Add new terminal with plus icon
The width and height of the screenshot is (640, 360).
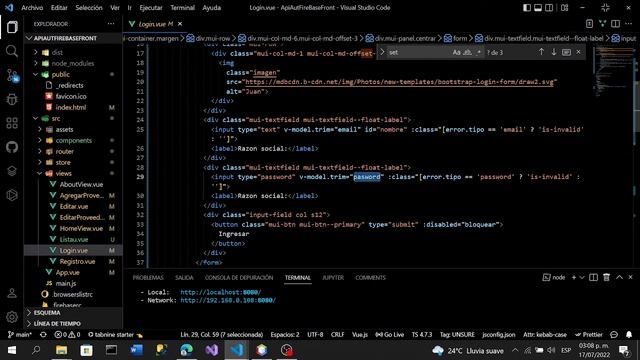(x=573, y=278)
